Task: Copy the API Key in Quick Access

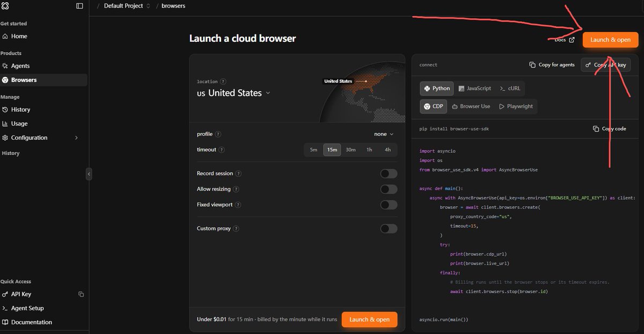Action: click(81, 294)
